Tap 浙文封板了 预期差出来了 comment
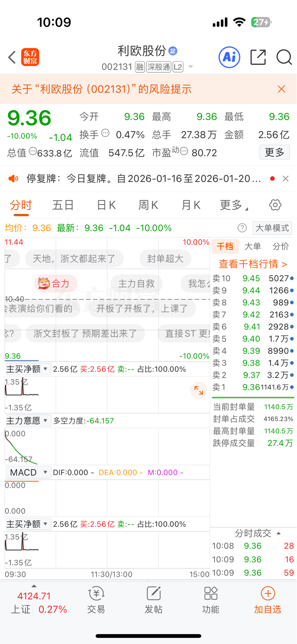This screenshot has width=297, height=644. tap(85, 333)
